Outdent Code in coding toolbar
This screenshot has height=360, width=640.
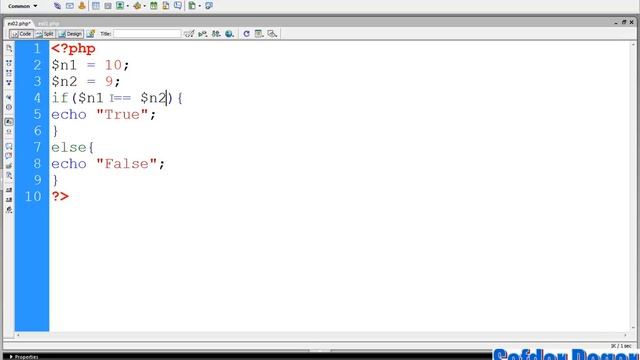(9, 200)
